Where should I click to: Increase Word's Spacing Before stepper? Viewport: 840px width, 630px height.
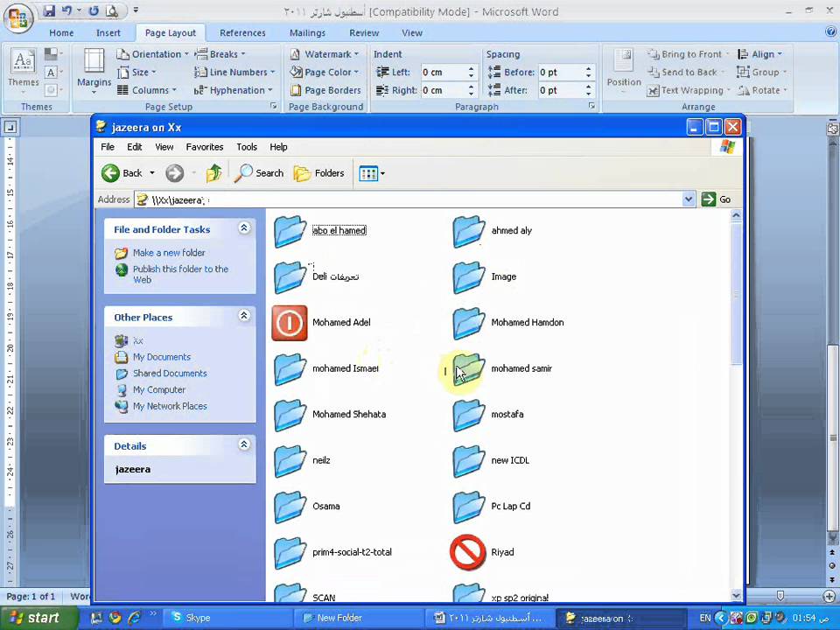(588, 69)
